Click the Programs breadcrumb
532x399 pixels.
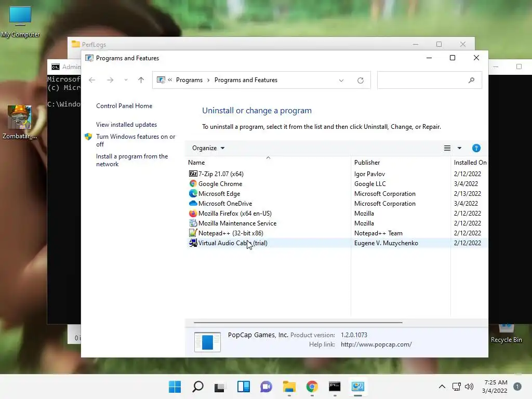[x=189, y=80]
